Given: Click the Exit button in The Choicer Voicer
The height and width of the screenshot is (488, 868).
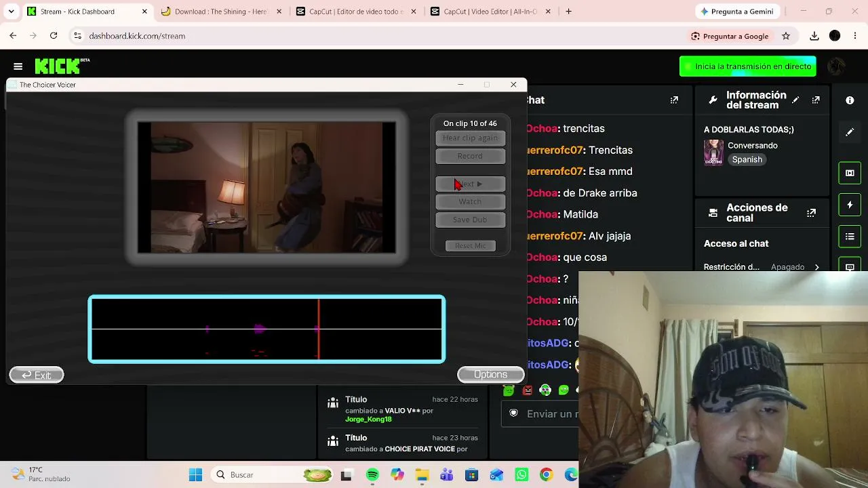Looking at the screenshot, I should click(37, 375).
